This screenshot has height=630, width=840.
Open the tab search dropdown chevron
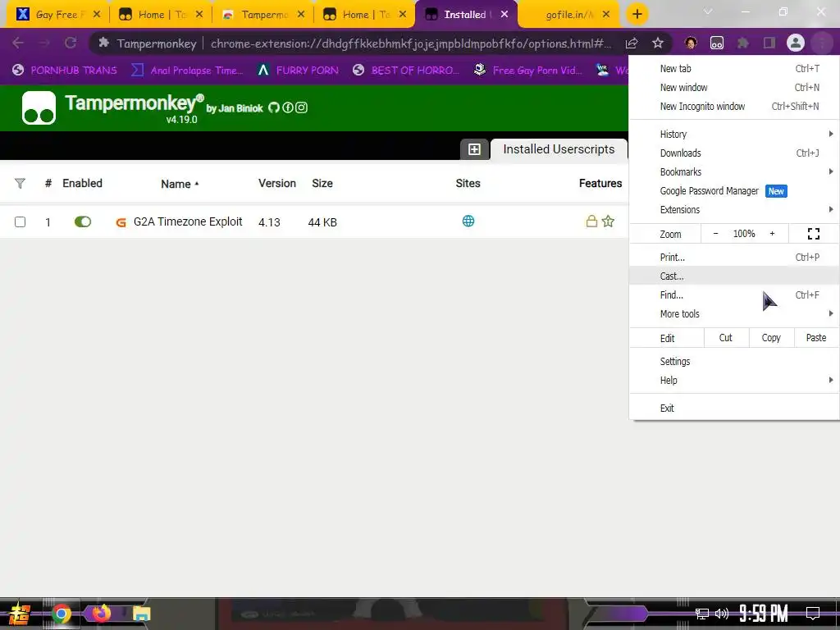(x=708, y=11)
